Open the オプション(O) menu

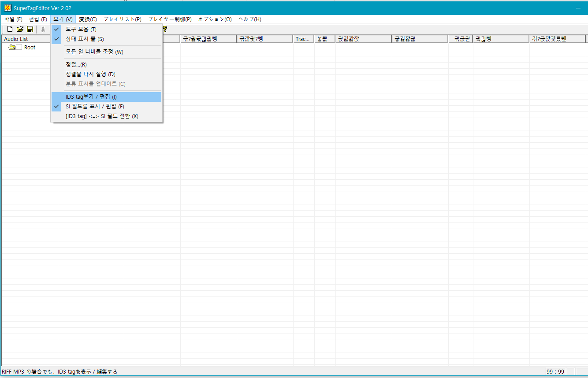click(215, 19)
